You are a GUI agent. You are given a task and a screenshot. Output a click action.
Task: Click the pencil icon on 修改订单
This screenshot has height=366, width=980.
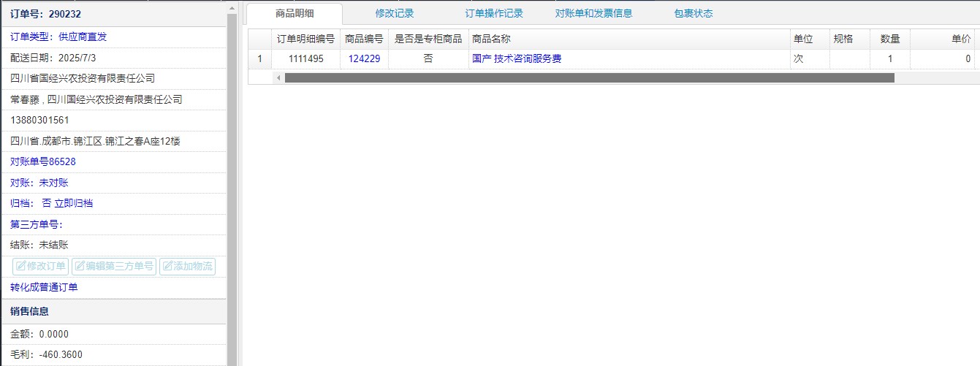pos(21,266)
